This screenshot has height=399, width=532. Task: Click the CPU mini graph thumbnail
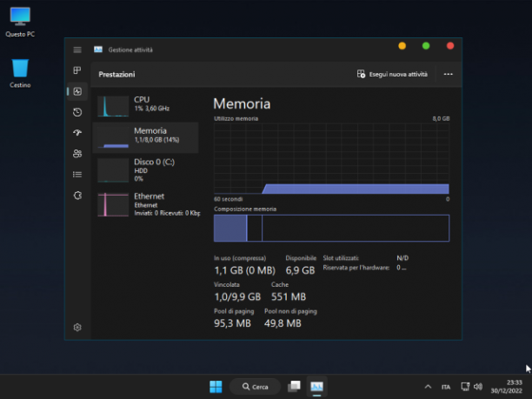(x=113, y=106)
